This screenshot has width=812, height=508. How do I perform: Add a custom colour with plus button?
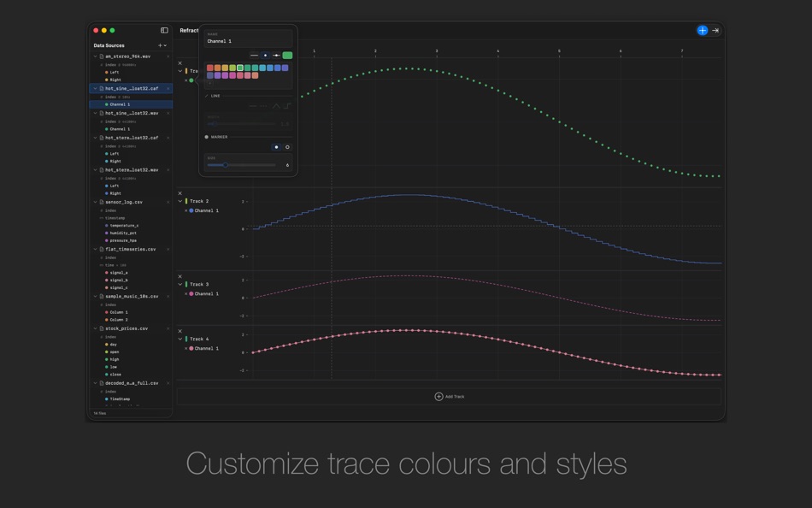(209, 84)
